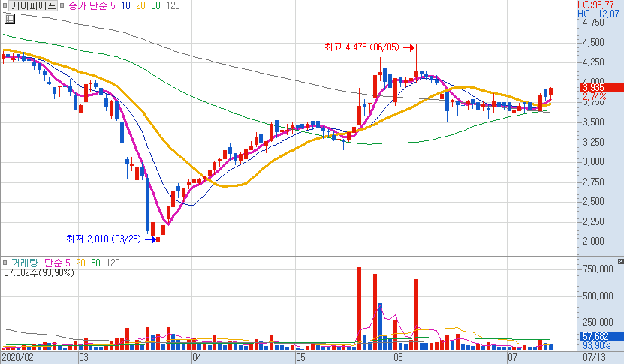Click the 93,90% volume ratio label on axis
Viewport: 624px width, 364px height.
(596, 346)
